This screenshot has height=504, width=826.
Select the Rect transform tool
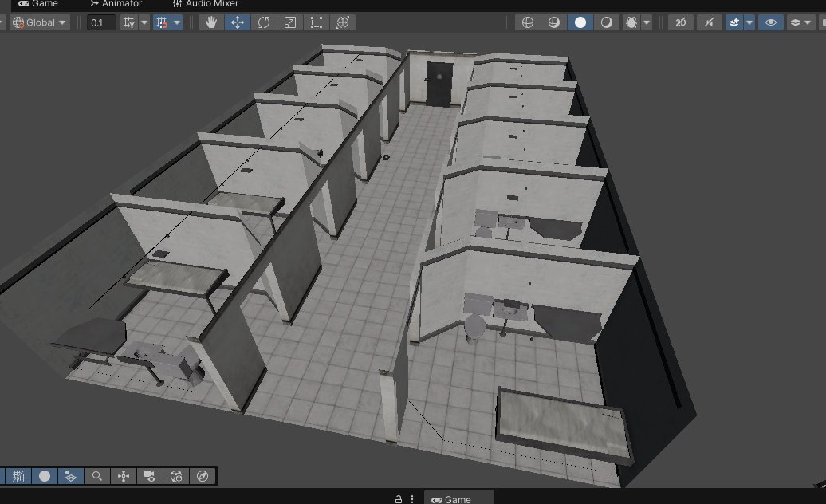[x=315, y=22]
